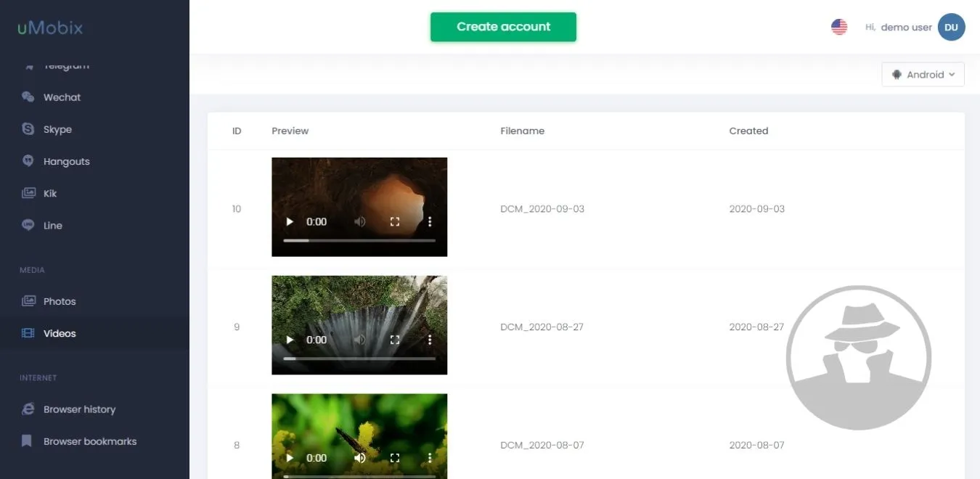This screenshot has width=980, height=479.
Task: Open more options on DCM_2020-08-07 video
Action: (x=430, y=458)
